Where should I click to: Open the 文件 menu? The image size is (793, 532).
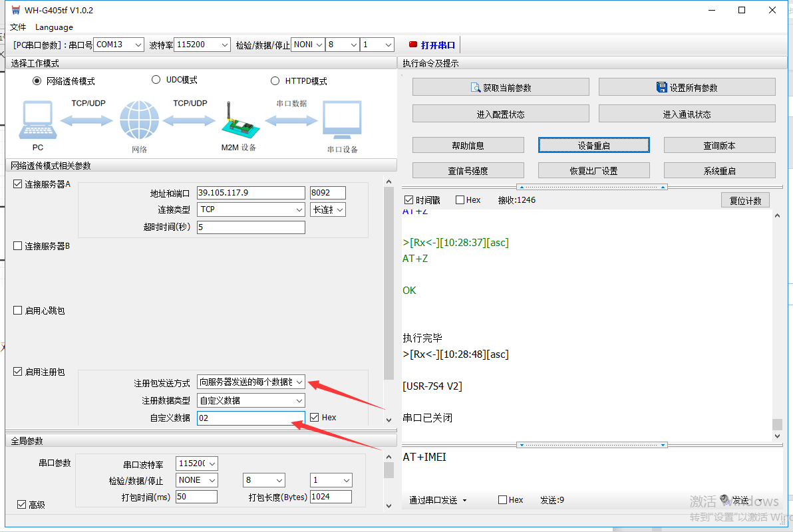click(x=18, y=27)
